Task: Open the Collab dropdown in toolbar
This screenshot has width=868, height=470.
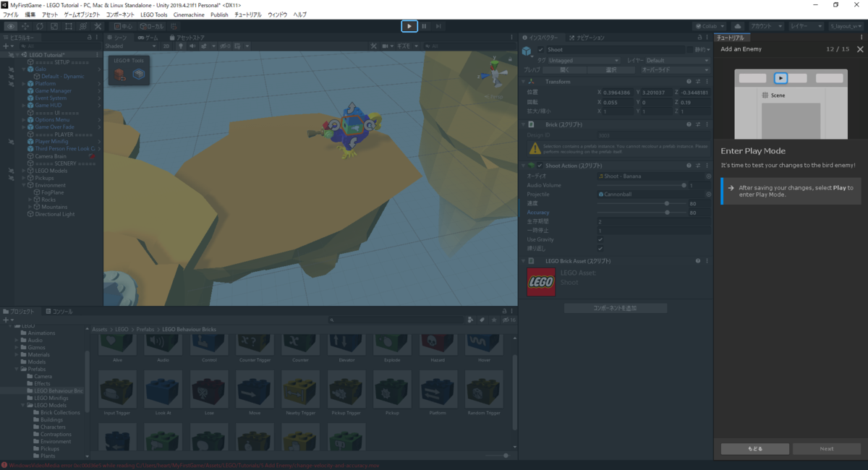Action: pyautogui.click(x=710, y=26)
